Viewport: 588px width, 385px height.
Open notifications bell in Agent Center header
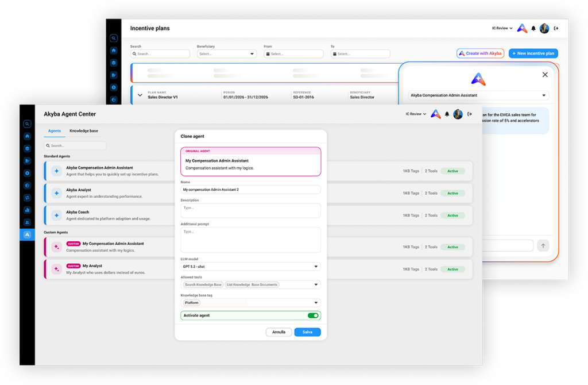coord(447,114)
